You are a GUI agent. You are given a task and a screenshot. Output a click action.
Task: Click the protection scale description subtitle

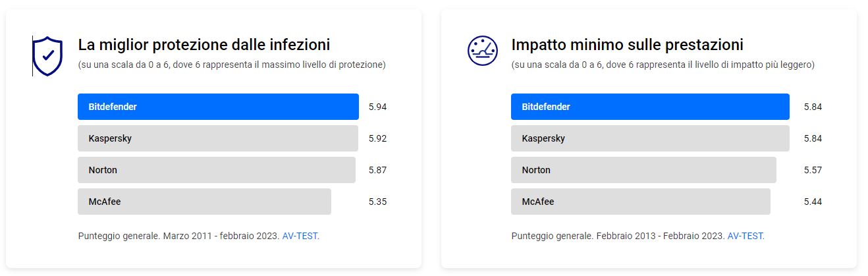(232, 65)
